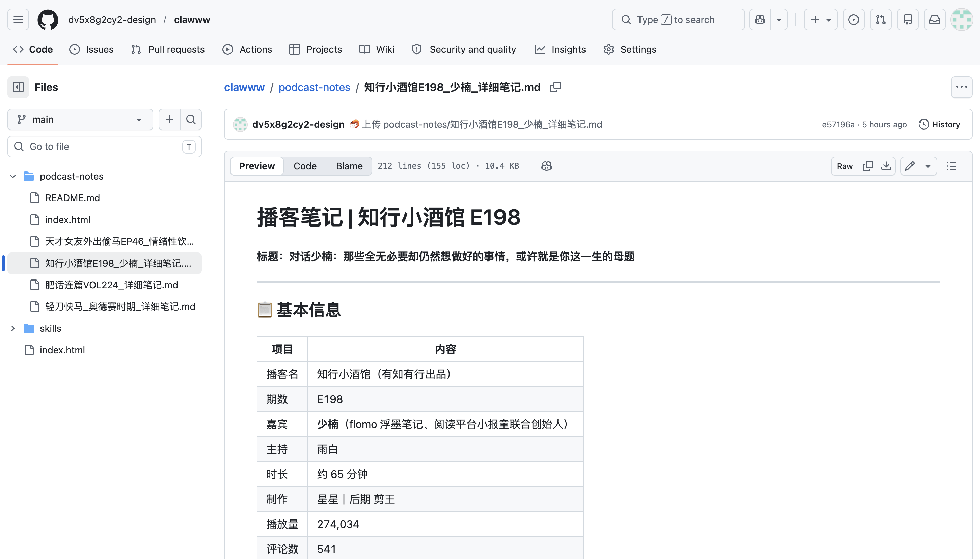Select the podcast-notes folder row
Image resolution: width=980 pixels, height=559 pixels.
[71, 176]
